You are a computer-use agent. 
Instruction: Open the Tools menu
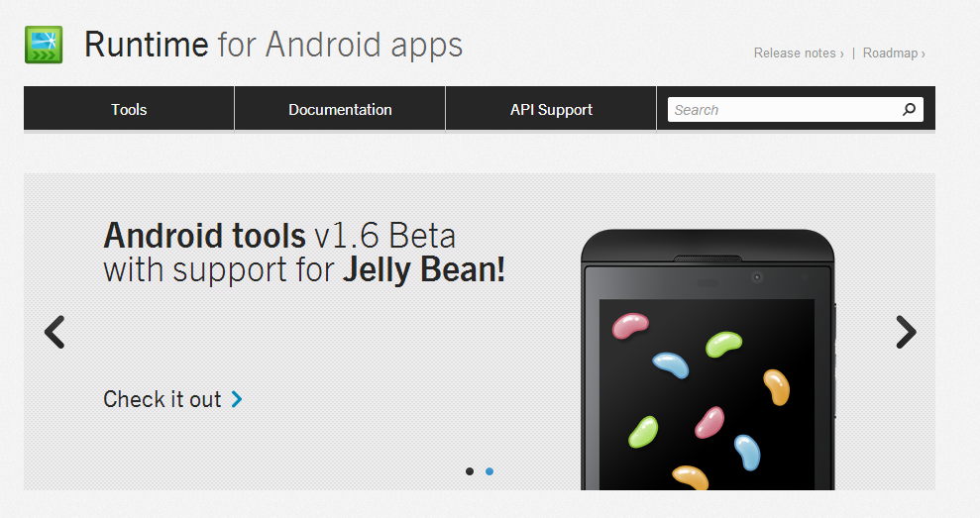click(129, 109)
